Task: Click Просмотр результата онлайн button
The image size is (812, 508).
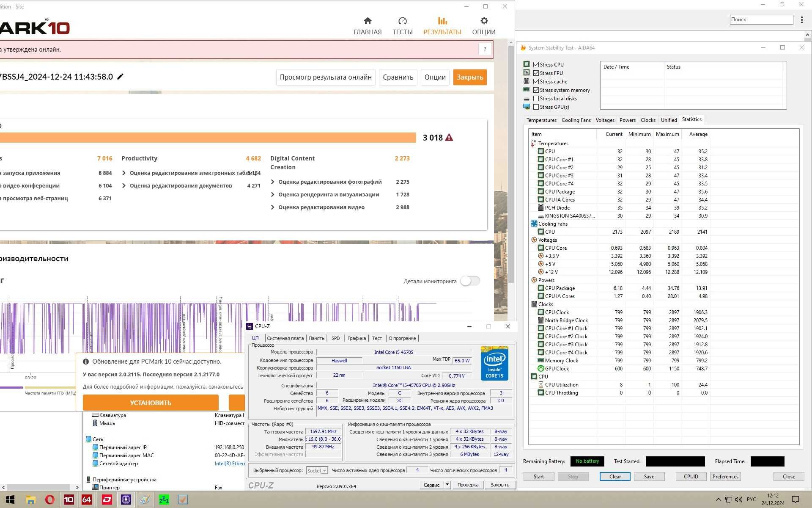Action: coord(326,77)
